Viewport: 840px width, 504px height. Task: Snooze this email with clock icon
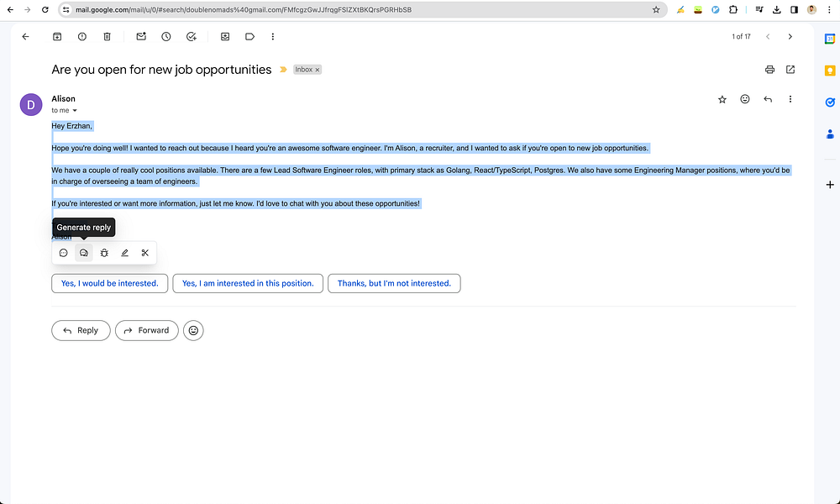click(166, 36)
